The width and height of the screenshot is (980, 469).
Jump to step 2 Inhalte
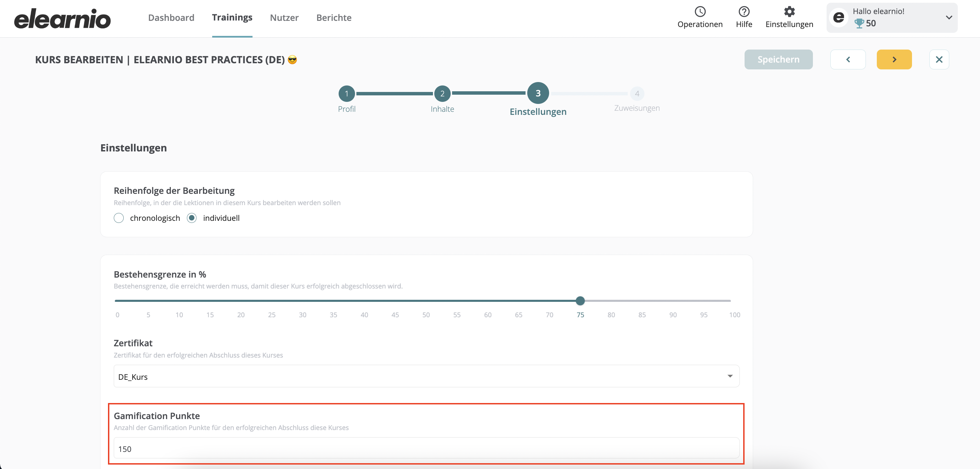[443, 94]
